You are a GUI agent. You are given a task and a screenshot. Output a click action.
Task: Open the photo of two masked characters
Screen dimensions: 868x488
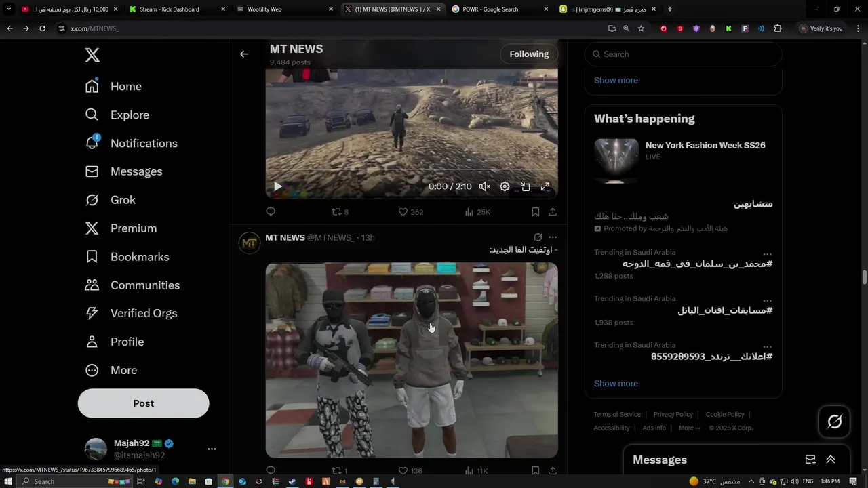(412, 360)
